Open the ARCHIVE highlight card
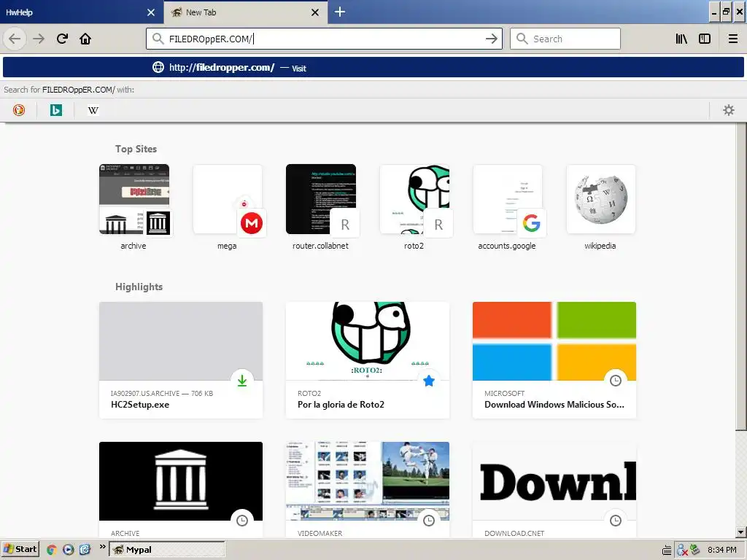 coord(181,491)
